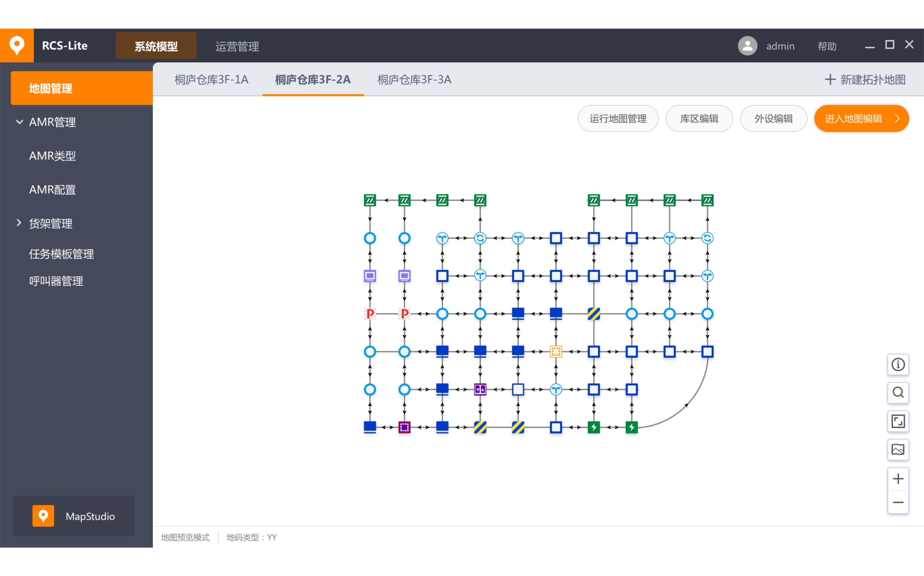
Task: Click 地码类型：YY status text
Action: (252, 537)
